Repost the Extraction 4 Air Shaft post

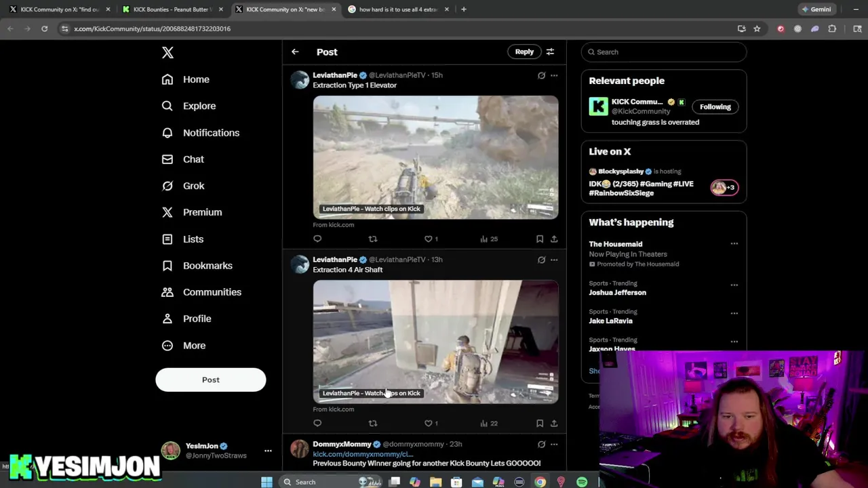(x=372, y=423)
